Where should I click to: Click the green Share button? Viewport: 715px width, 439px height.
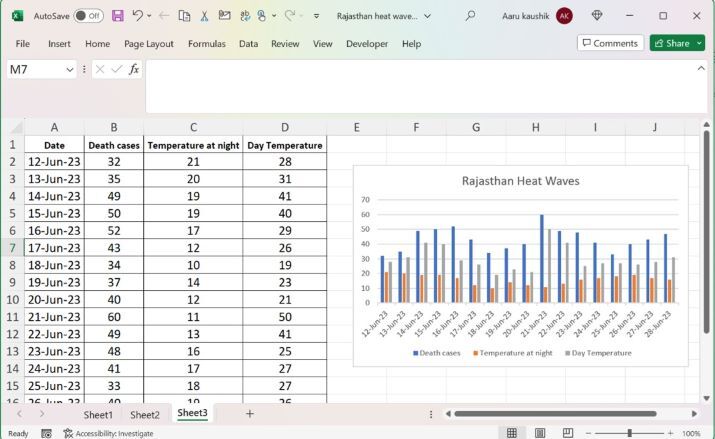coord(672,43)
